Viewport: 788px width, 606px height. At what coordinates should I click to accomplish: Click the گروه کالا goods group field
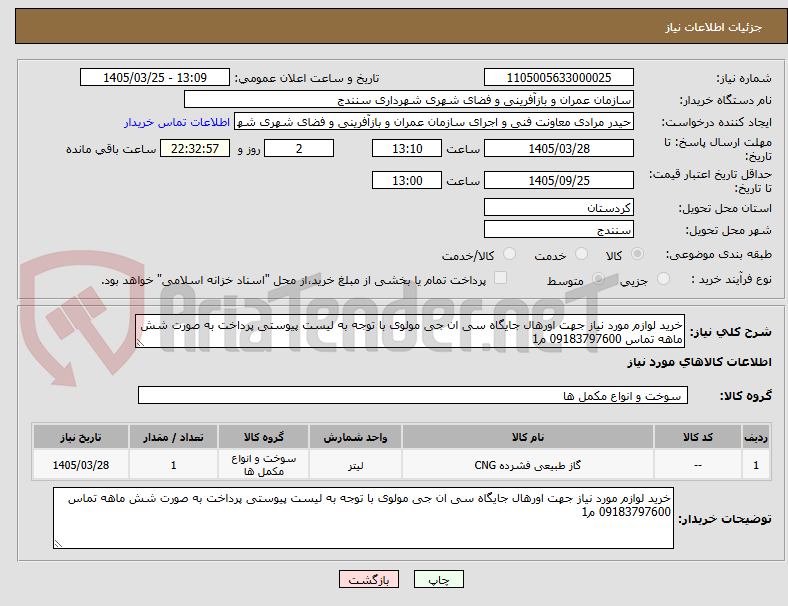[413, 395]
